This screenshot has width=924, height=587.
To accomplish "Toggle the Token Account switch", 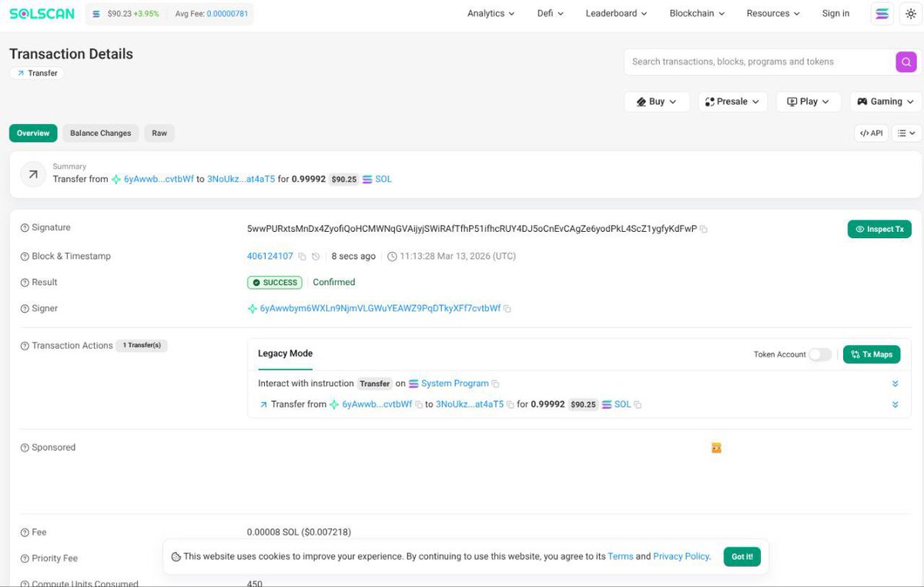I will (820, 354).
